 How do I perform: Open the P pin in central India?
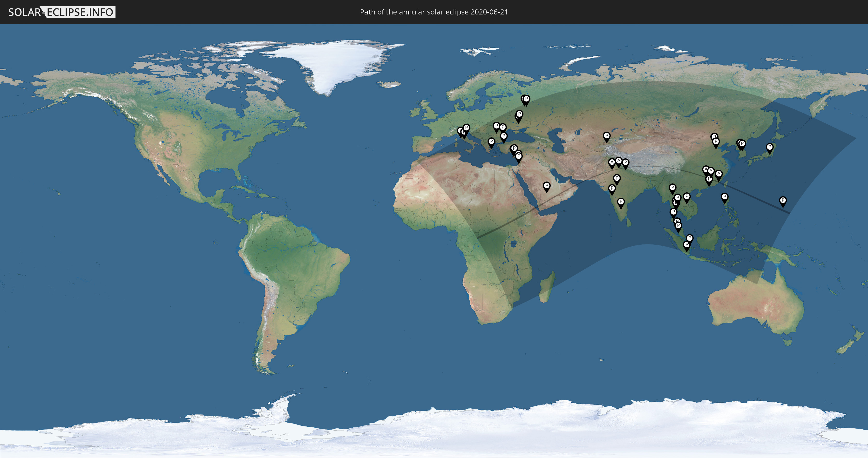click(617, 180)
